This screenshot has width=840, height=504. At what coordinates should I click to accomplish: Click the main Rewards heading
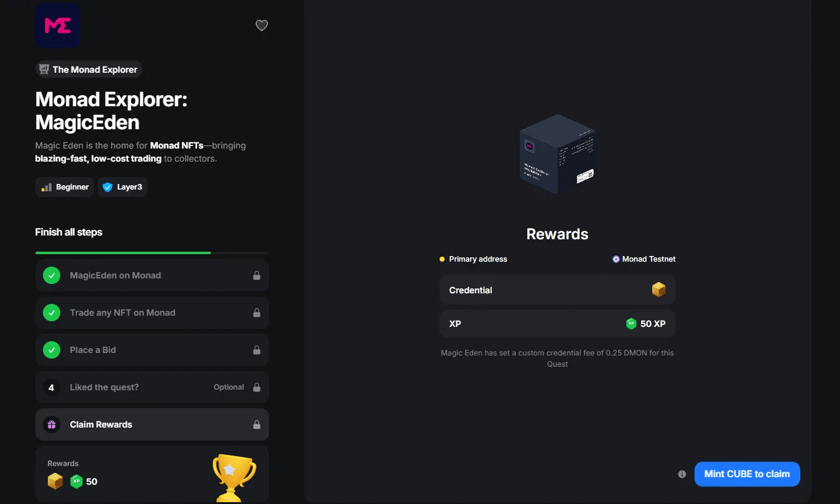(558, 234)
